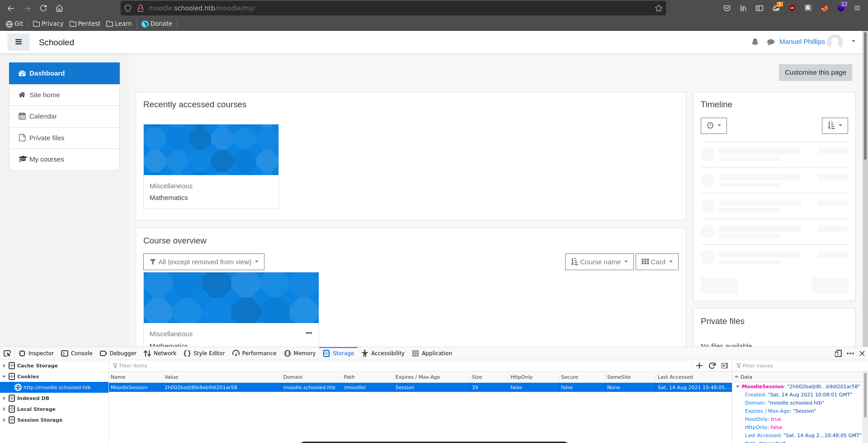Viewport: 868px width, 443px height.
Task: Toggle the storage details sidebar pane
Action: click(725, 366)
